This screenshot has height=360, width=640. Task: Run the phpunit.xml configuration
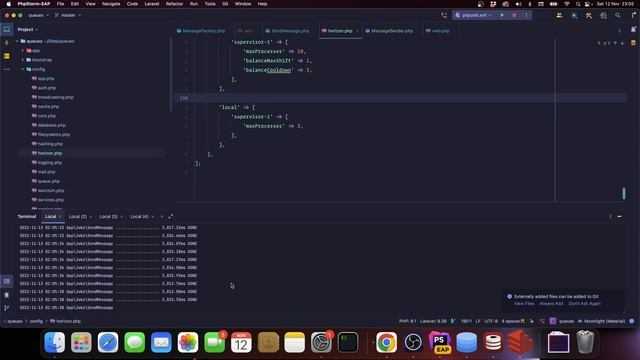[502, 15]
